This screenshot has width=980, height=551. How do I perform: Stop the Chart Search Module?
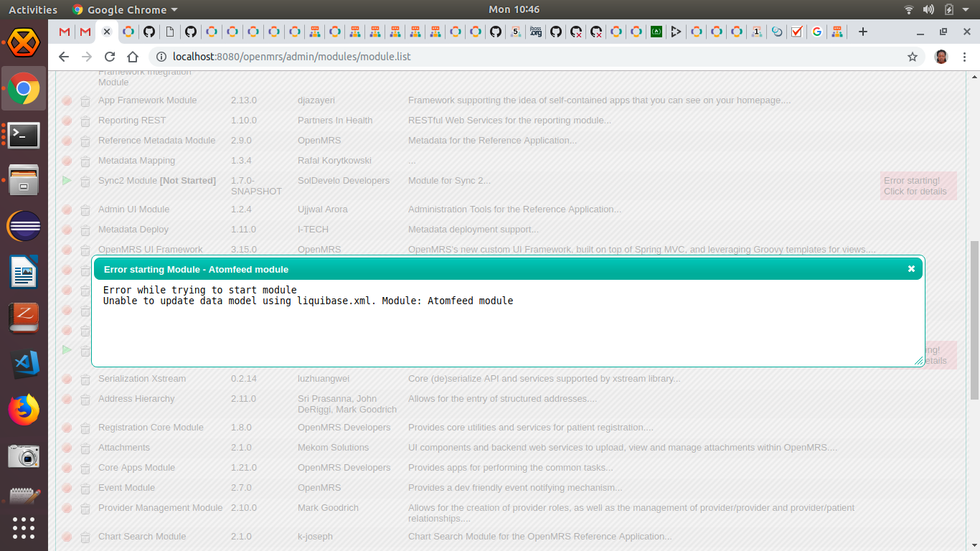67,537
